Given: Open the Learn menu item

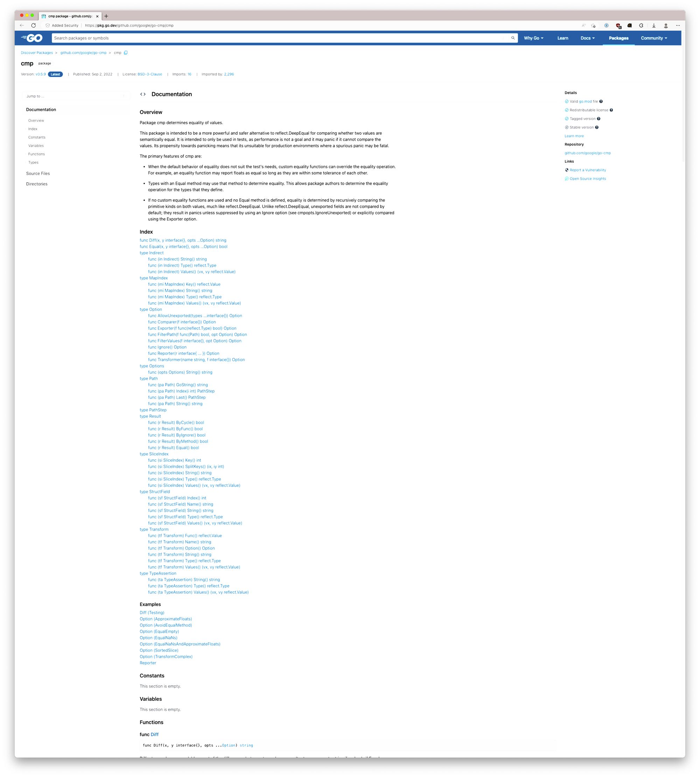Looking at the screenshot, I should point(563,38).
